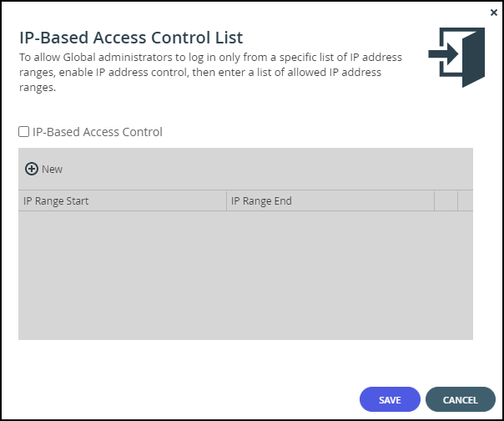Image resolution: width=504 pixels, height=421 pixels.
Task: Select the IP Range End column header
Action: pyautogui.click(x=330, y=200)
